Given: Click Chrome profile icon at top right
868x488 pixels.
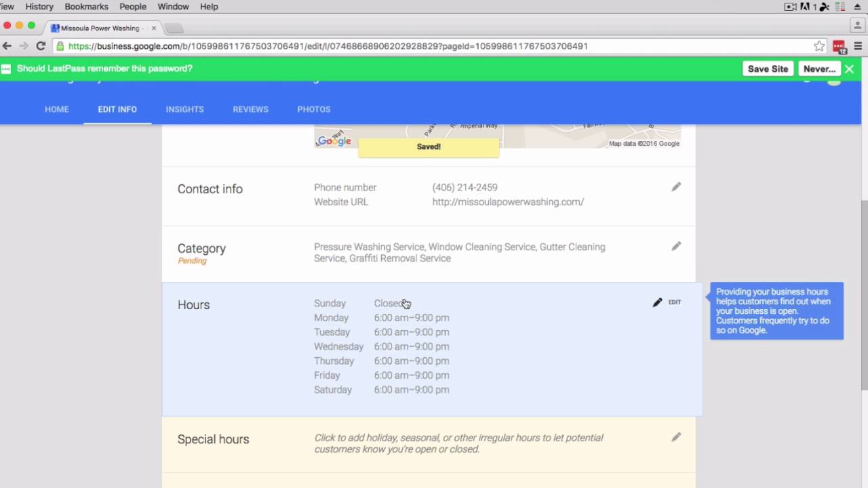Looking at the screenshot, I should coord(858,24).
